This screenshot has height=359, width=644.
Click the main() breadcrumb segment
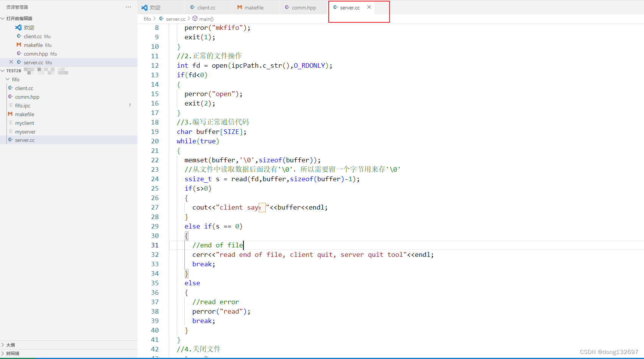[x=206, y=19]
